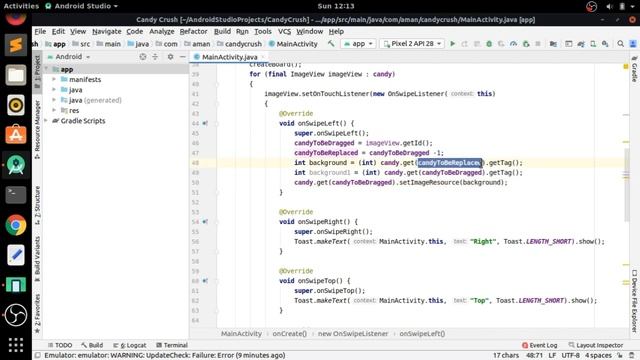Open the File menu

click(40, 31)
